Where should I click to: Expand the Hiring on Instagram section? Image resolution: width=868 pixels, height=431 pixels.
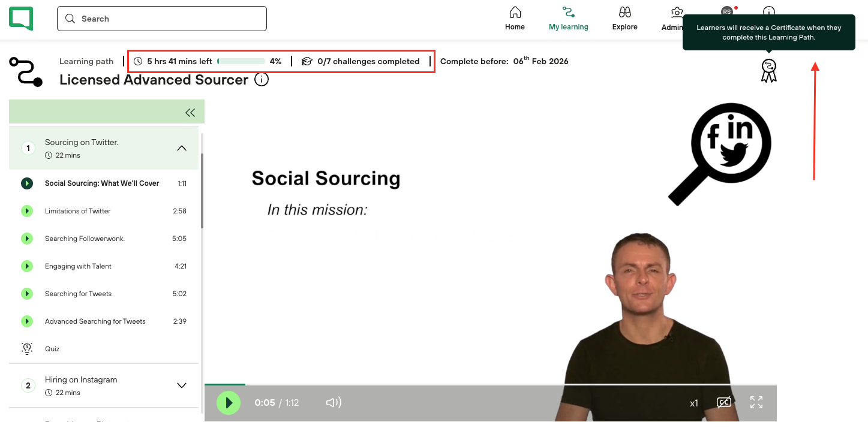point(182,385)
